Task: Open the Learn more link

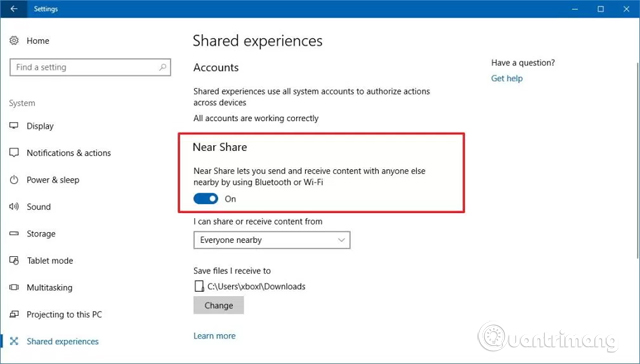Action: click(214, 336)
